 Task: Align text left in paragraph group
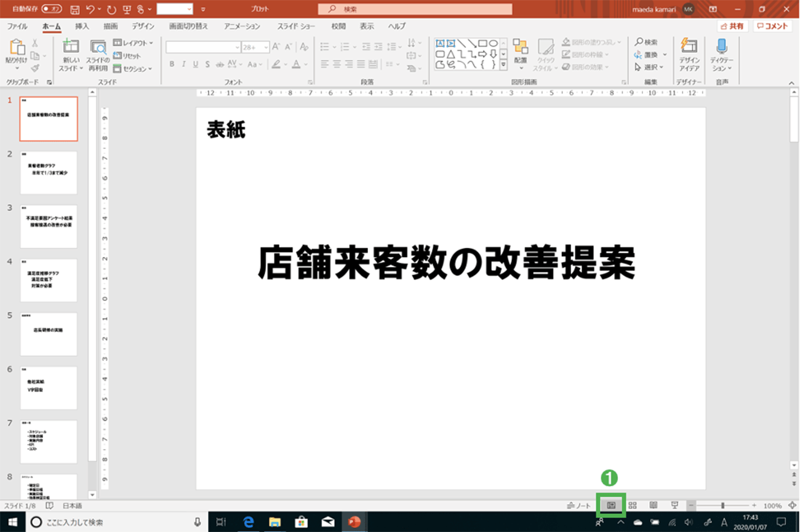[324, 64]
